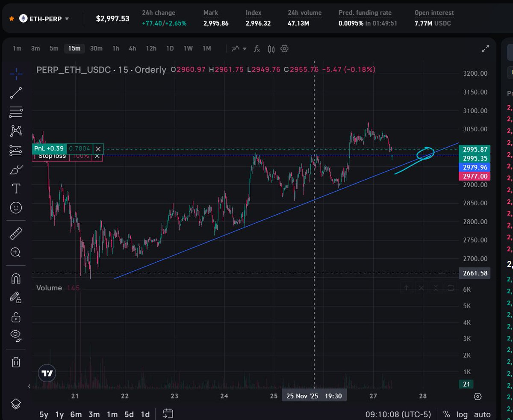The height and width of the screenshot is (420, 513).
Task: Switch to the 12h timeframe
Action: [x=151, y=48]
